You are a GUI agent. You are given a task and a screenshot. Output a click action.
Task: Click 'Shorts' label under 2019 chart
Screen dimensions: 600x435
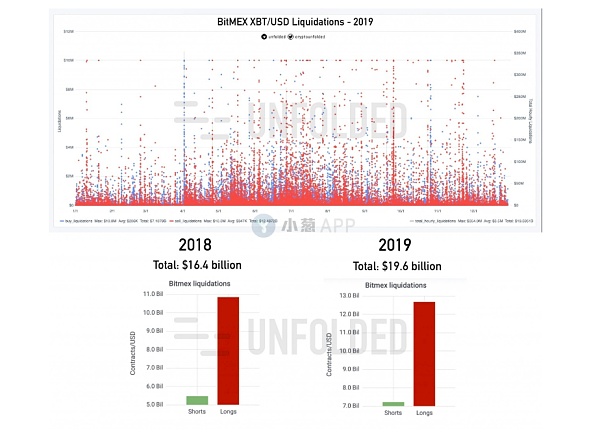point(393,413)
